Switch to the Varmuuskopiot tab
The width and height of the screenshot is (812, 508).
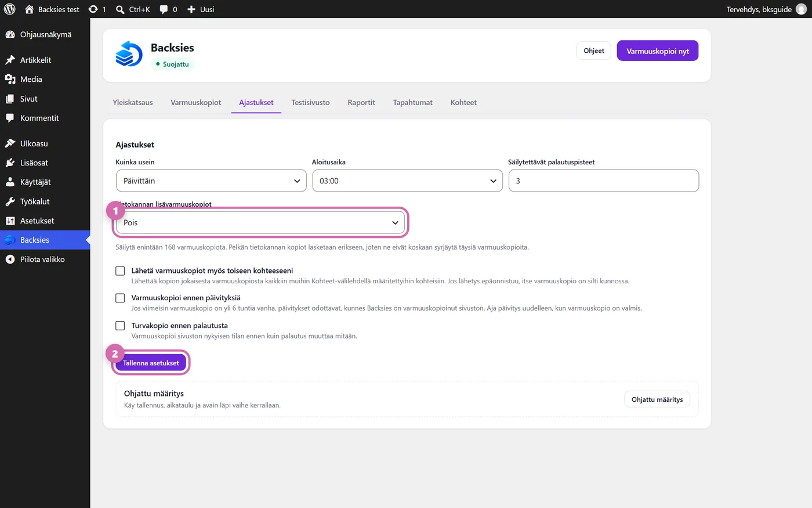195,102
